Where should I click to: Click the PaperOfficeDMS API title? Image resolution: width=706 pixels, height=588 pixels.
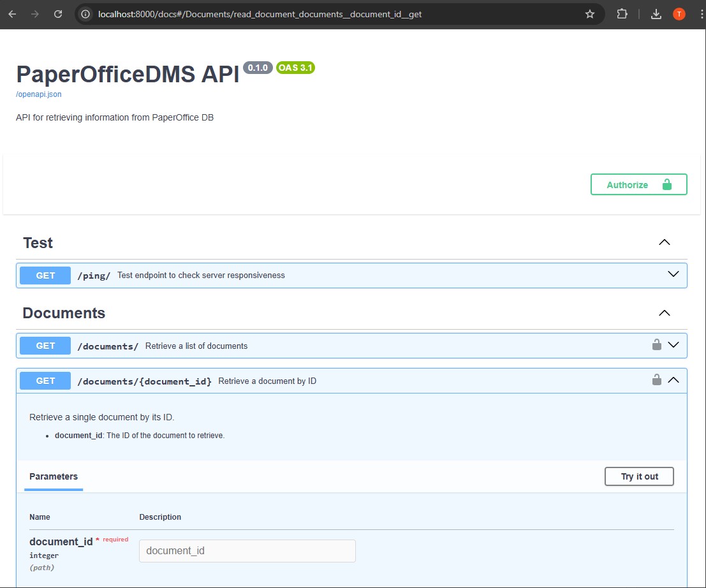tap(128, 74)
